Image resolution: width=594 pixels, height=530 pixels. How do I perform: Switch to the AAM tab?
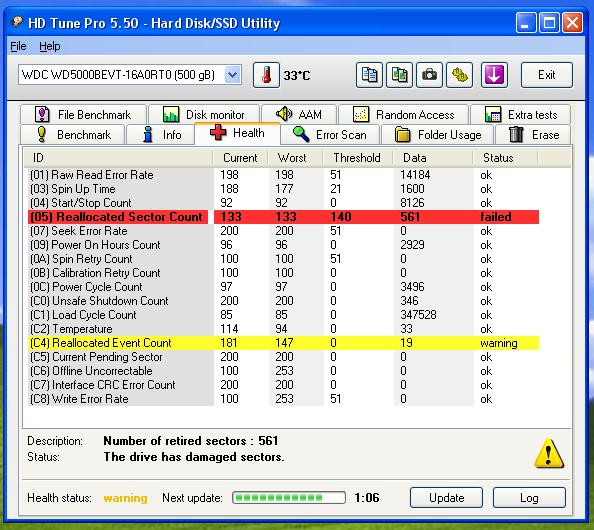299,114
